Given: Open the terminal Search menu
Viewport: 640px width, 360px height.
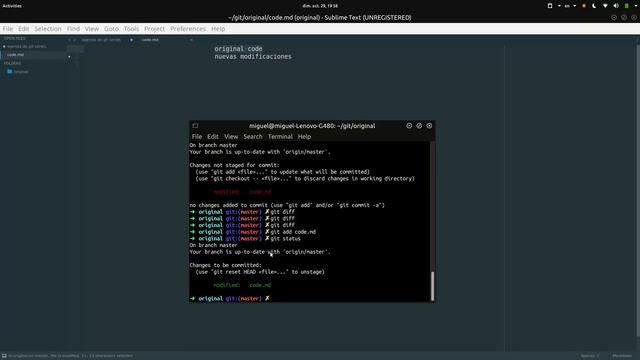Looking at the screenshot, I should tap(253, 137).
